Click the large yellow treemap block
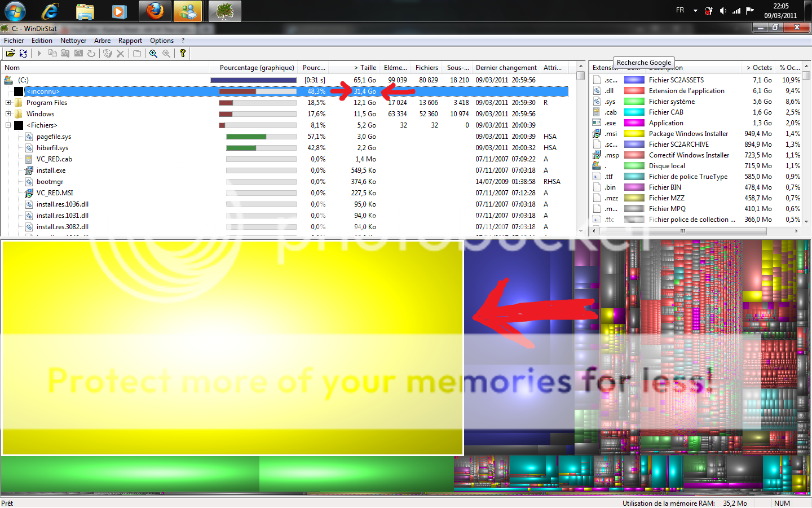Screen dimensions: 812x508 point(232,347)
